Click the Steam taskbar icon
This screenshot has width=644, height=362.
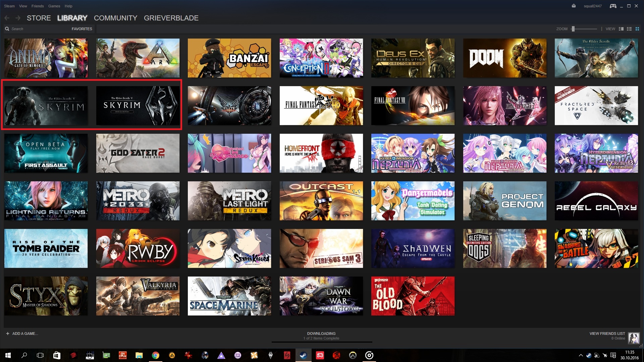(x=303, y=355)
